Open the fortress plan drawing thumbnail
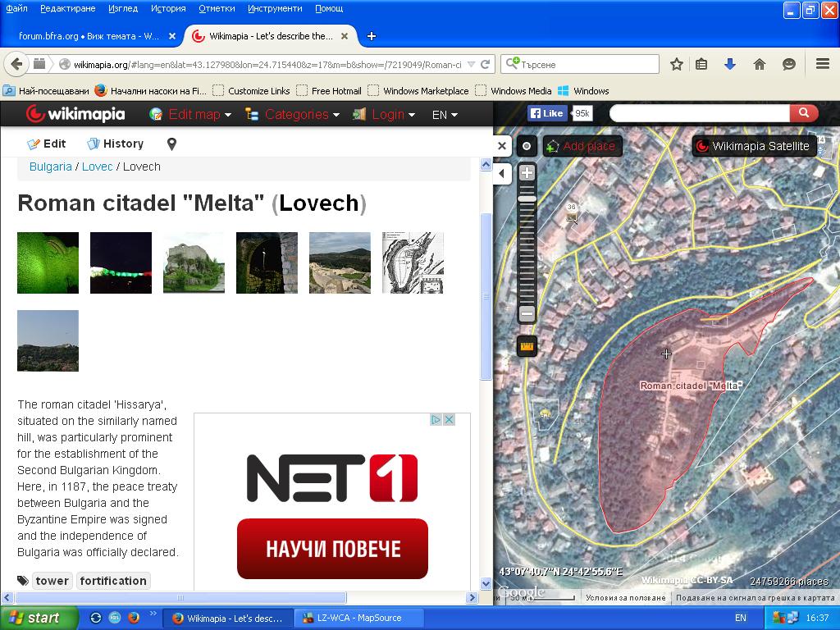Viewport: 840px width, 630px height. click(413, 262)
